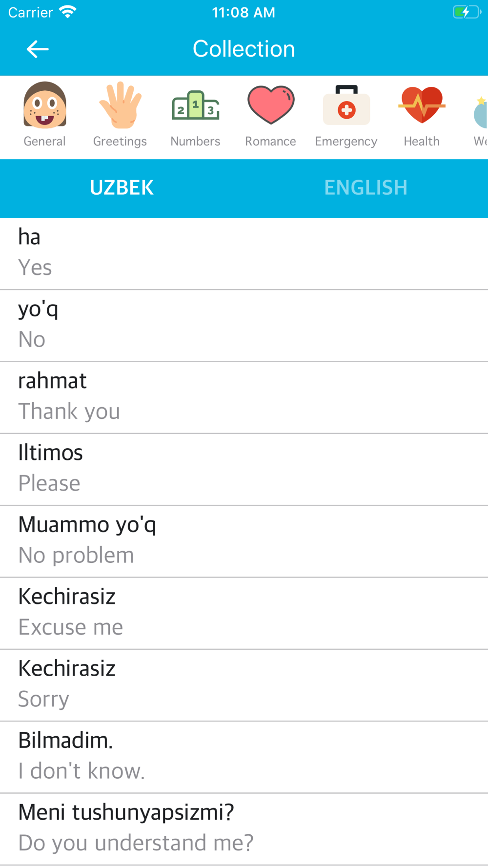The image size is (488, 868).
Task: Open the Numbers podium icon
Action: click(196, 105)
